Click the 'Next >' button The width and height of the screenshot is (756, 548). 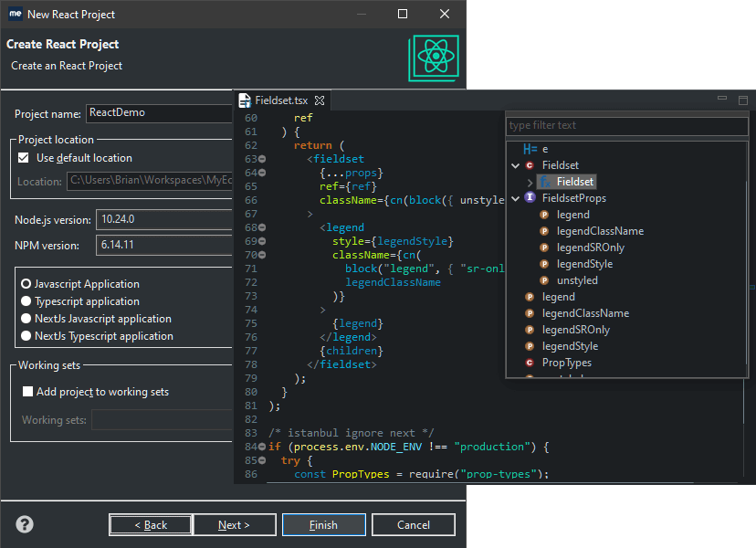pyautogui.click(x=235, y=525)
